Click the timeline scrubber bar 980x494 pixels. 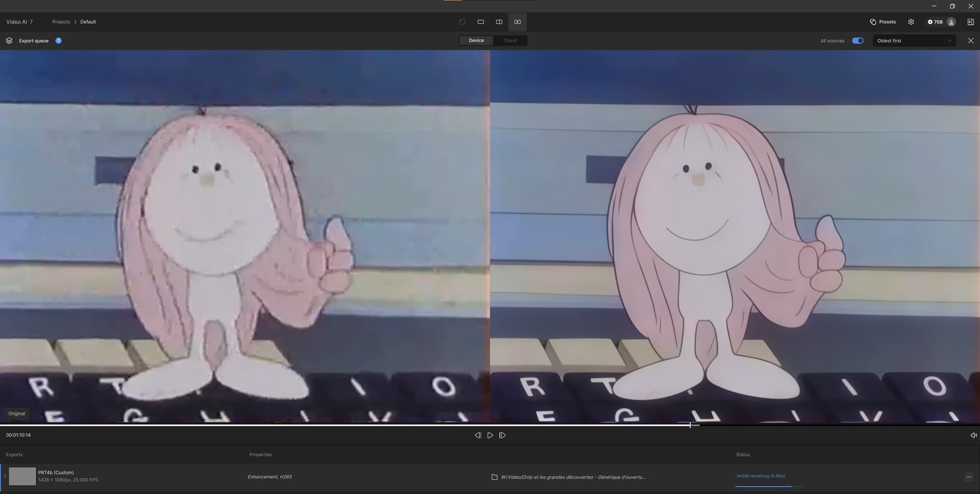(x=490, y=425)
